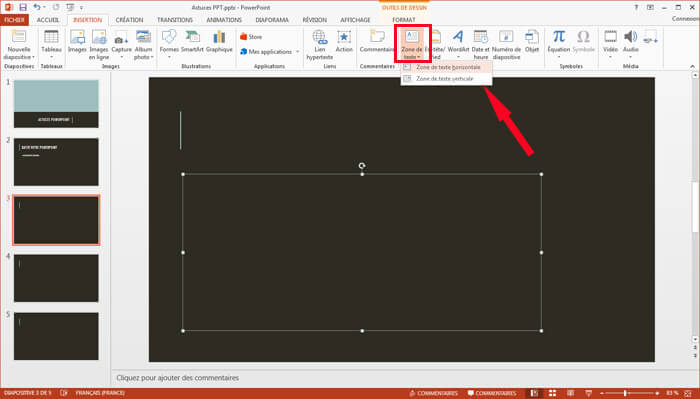Screen dimensions: 700x399
Task: Click the zoom slider handle
Action: [625, 393]
